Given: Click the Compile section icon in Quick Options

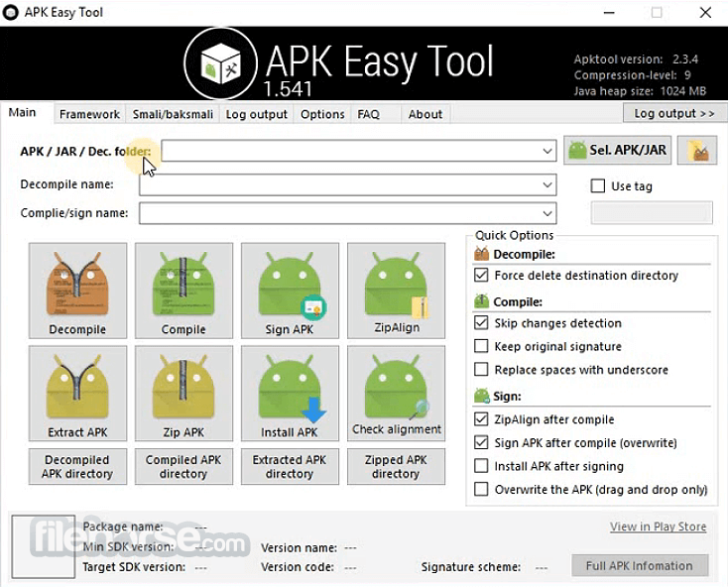Looking at the screenshot, I should click(481, 301).
